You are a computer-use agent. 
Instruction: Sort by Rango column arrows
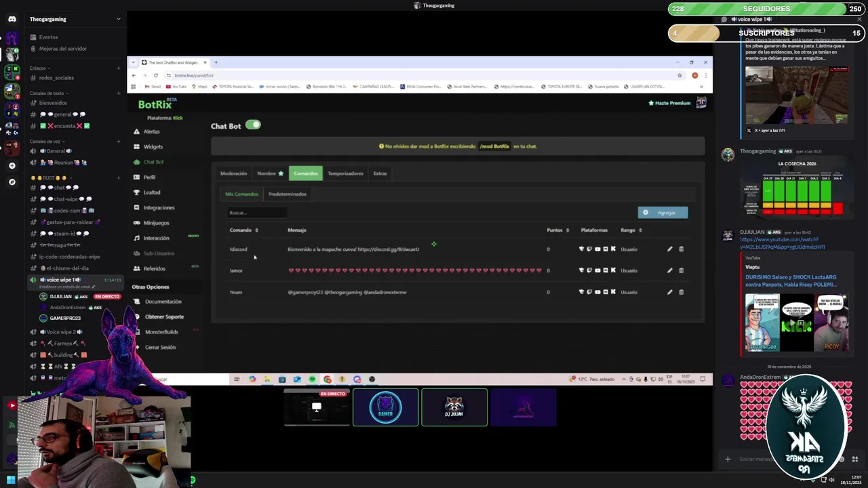click(640, 230)
